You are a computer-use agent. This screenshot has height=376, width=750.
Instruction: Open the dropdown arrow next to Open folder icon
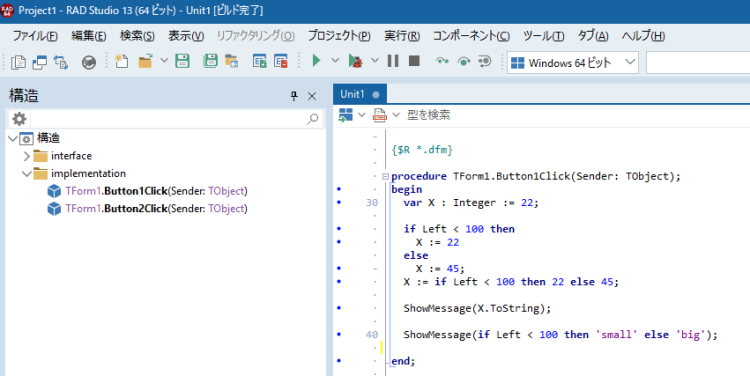(x=164, y=61)
